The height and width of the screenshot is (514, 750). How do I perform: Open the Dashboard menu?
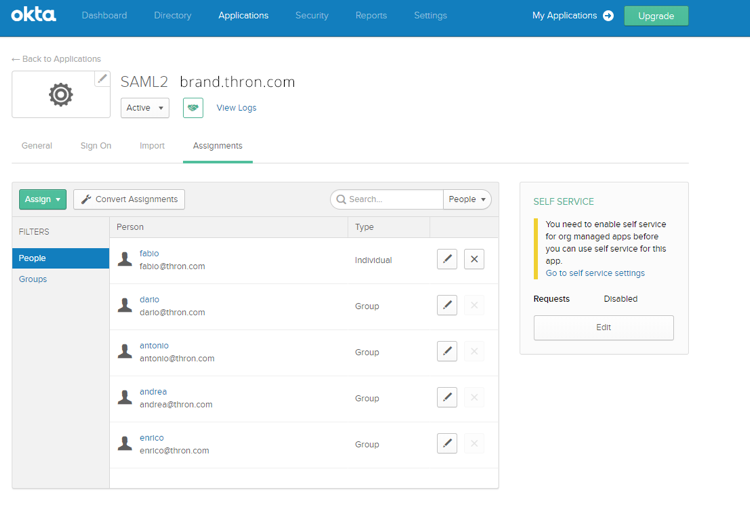104,16
